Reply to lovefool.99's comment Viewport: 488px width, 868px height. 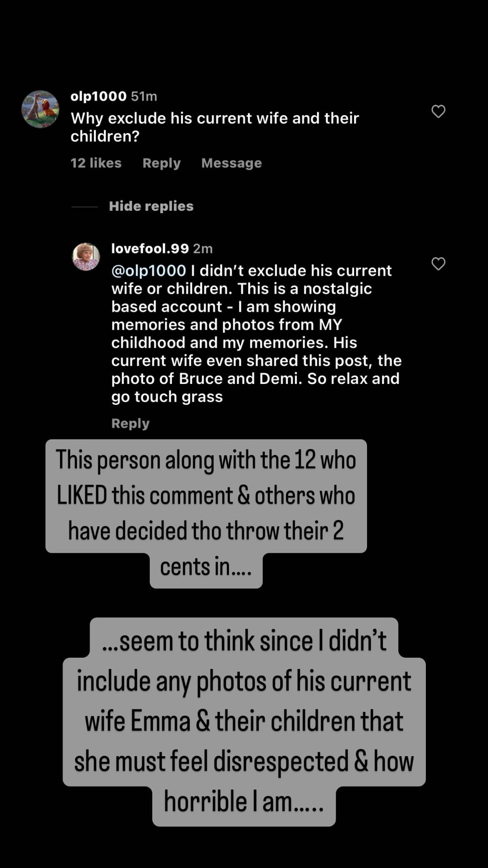pyautogui.click(x=130, y=423)
